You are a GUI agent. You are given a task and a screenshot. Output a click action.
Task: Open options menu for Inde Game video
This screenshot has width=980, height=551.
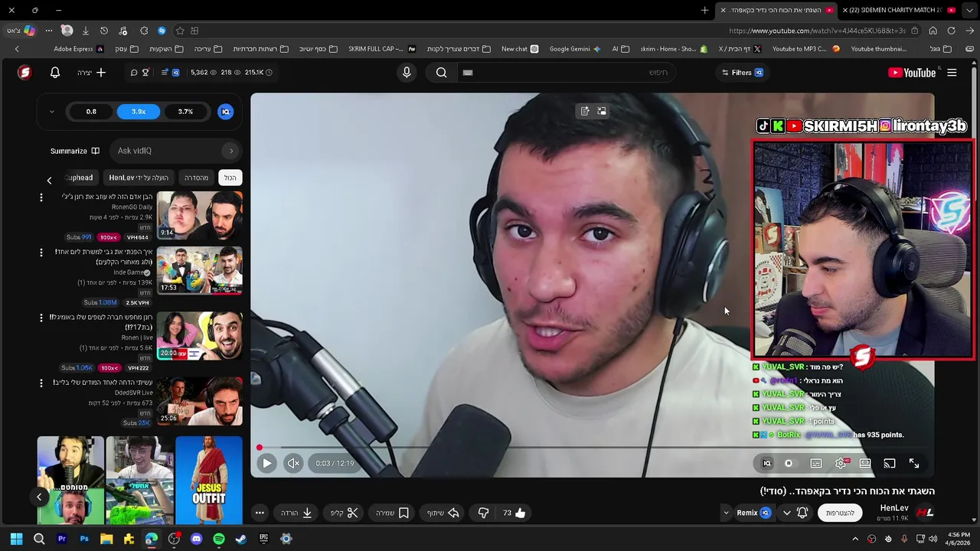click(x=41, y=253)
